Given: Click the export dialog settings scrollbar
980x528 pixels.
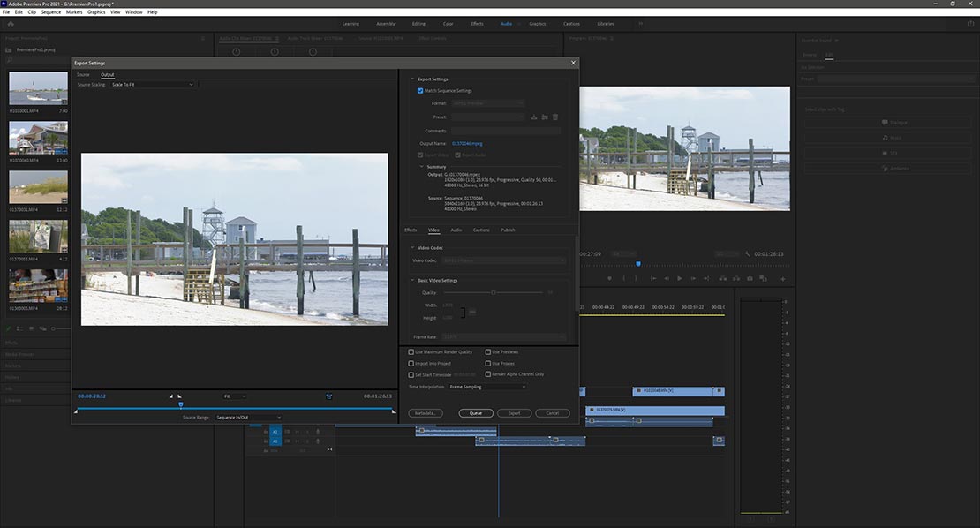Looking at the screenshot, I should click(577, 274).
